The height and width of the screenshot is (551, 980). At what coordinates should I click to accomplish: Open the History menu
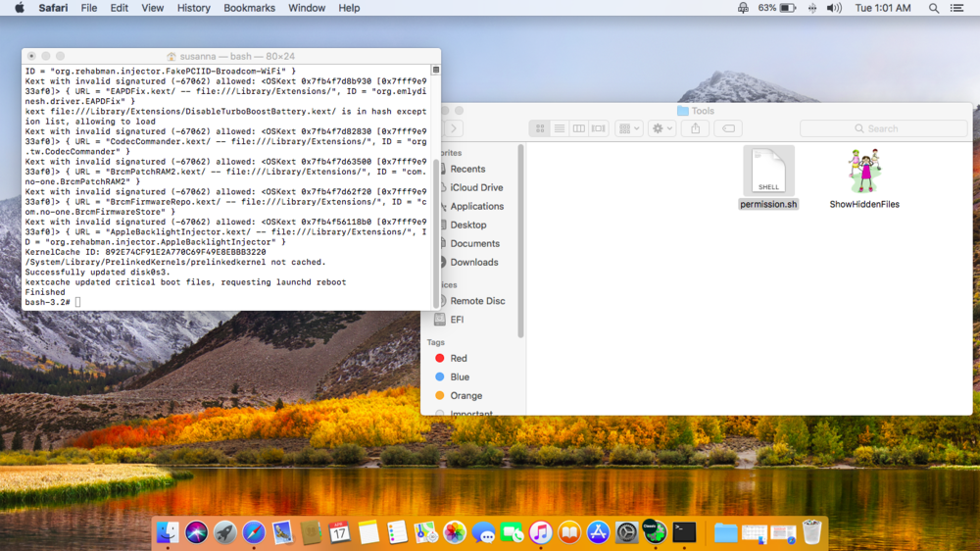click(193, 8)
